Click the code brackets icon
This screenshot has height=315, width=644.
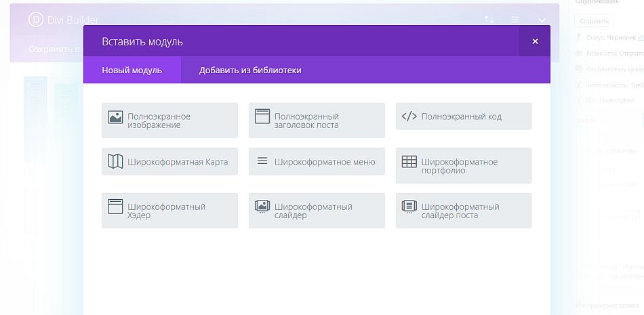pos(409,117)
